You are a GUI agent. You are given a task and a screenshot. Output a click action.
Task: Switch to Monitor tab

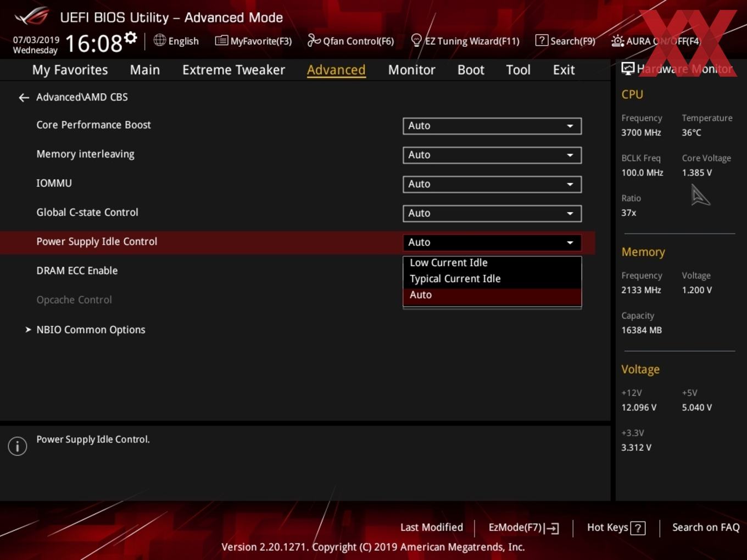click(411, 70)
